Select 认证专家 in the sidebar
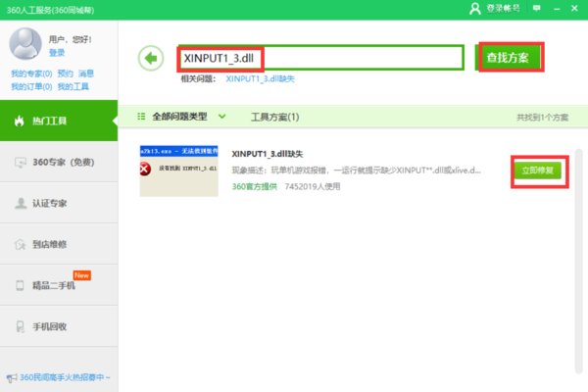This screenshot has width=588, height=392. pos(59,203)
